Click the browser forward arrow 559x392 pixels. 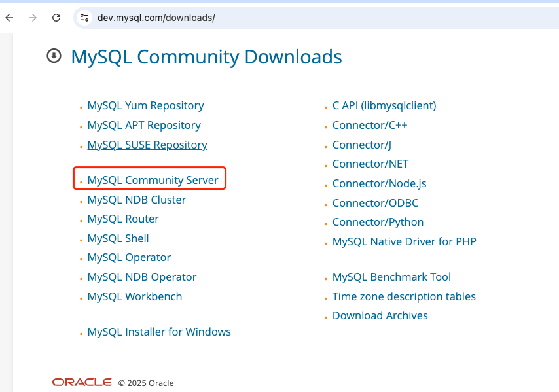coord(33,18)
